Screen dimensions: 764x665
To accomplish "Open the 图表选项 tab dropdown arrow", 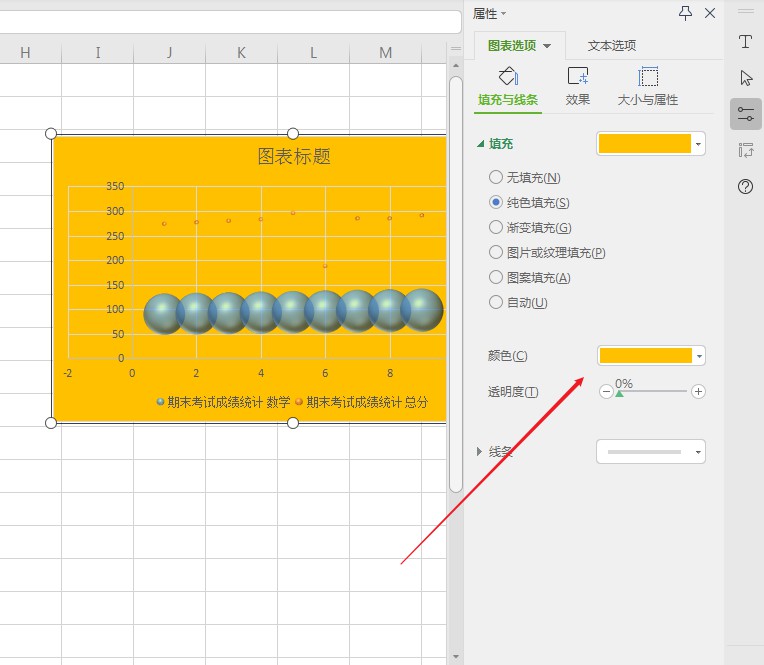I will (x=547, y=46).
